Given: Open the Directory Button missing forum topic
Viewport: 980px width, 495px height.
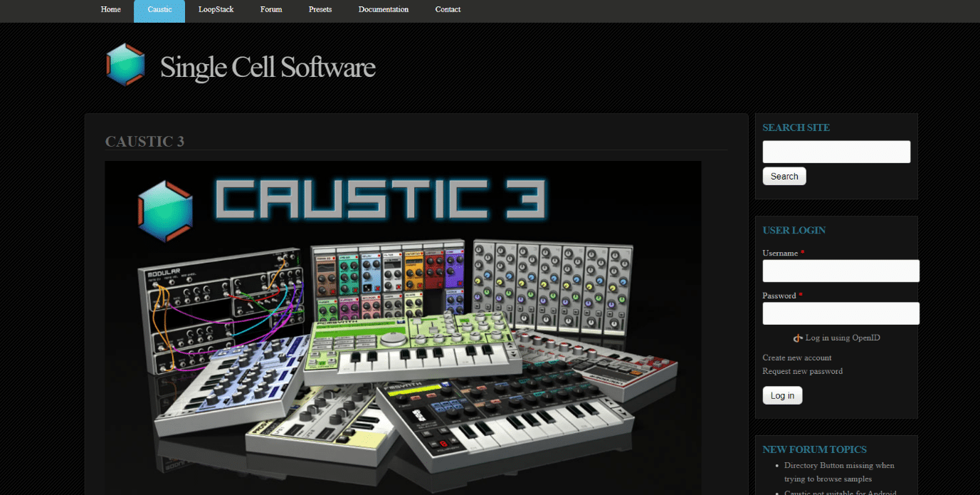Looking at the screenshot, I should (839, 472).
